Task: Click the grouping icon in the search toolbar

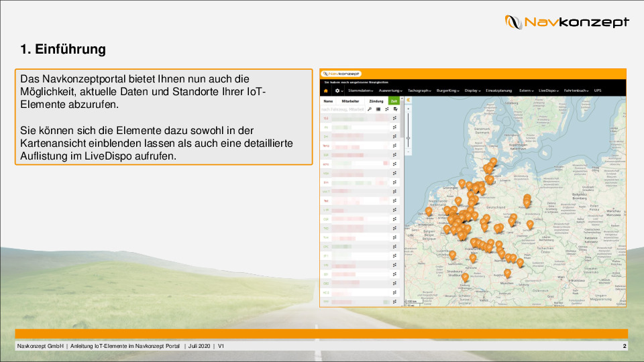Action: pos(387,109)
